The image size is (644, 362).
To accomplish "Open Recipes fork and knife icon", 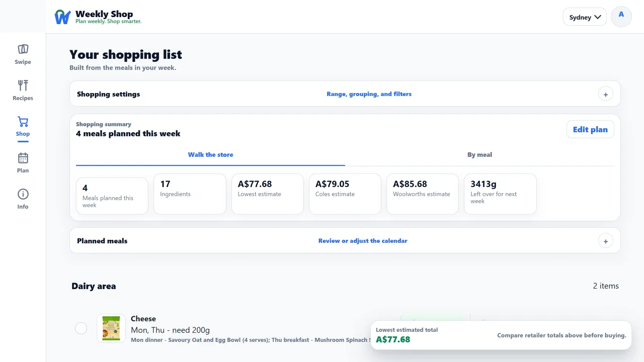I will (x=23, y=85).
